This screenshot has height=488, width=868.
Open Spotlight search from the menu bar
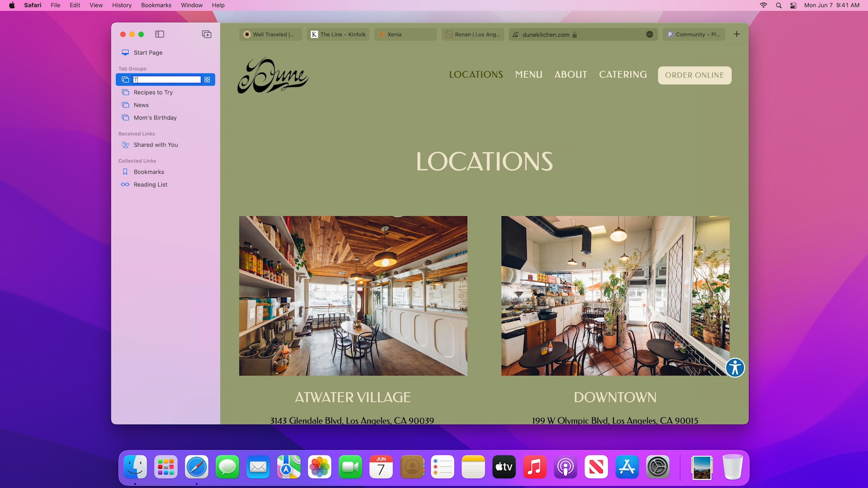click(778, 5)
